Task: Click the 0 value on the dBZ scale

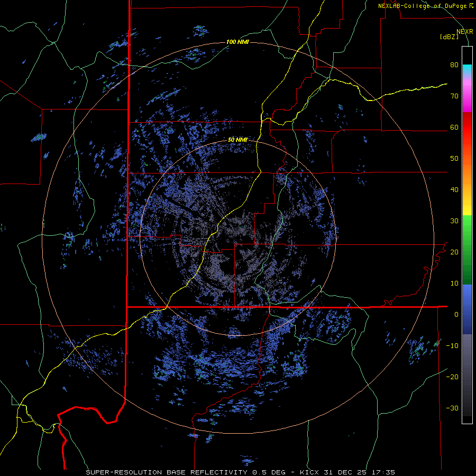Action: pos(456,315)
